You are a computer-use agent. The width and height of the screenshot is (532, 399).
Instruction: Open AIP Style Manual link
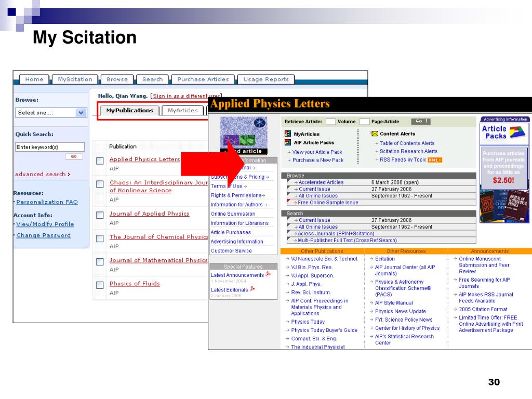pyautogui.click(x=394, y=303)
